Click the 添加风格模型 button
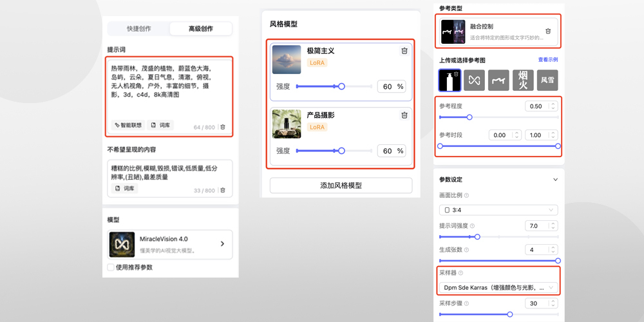This screenshot has width=644, height=322. 341,185
